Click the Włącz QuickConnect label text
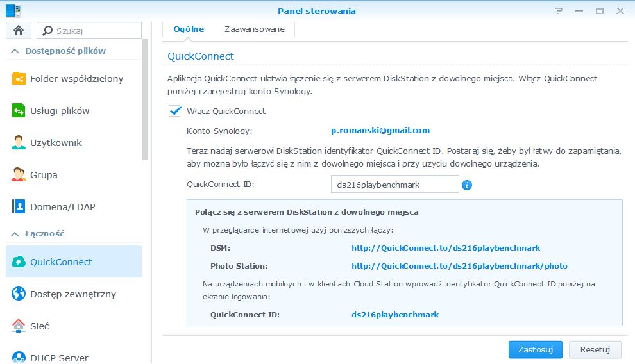Image resolution: width=635 pixels, height=364 pixels. (x=226, y=112)
